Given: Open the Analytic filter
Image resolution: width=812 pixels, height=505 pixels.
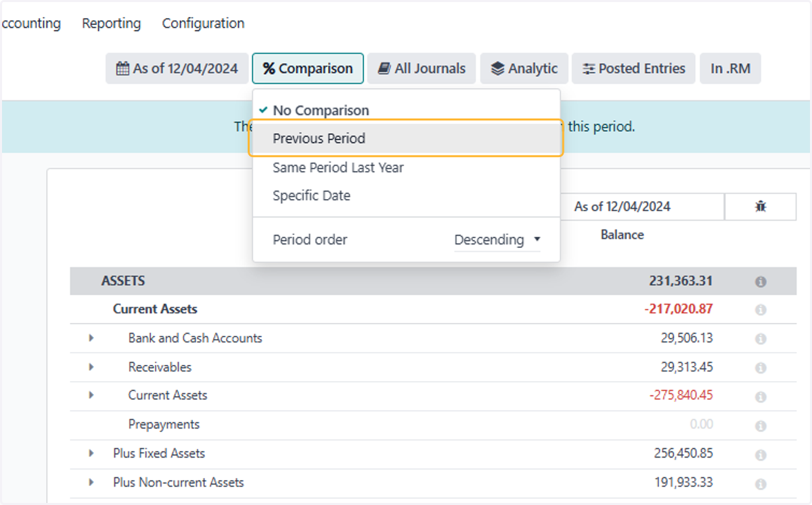Looking at the screenshot, I should coord(524,68).
